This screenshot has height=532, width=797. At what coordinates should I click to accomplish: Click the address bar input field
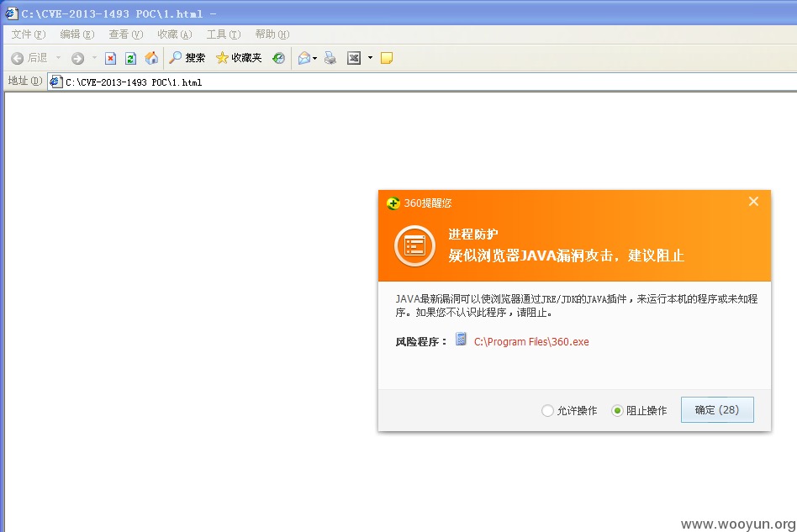coord(422,82)
